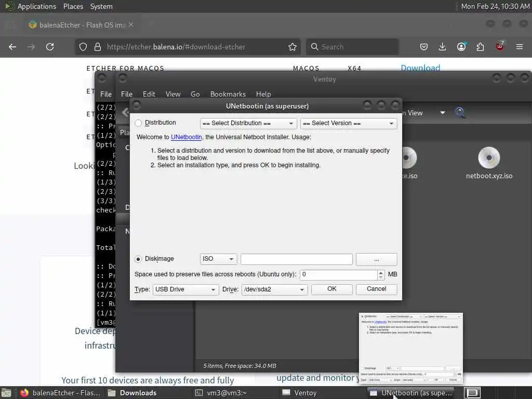Click the persistence space MB field
This screenshot has width=532, height=399.
click(338, 274)
